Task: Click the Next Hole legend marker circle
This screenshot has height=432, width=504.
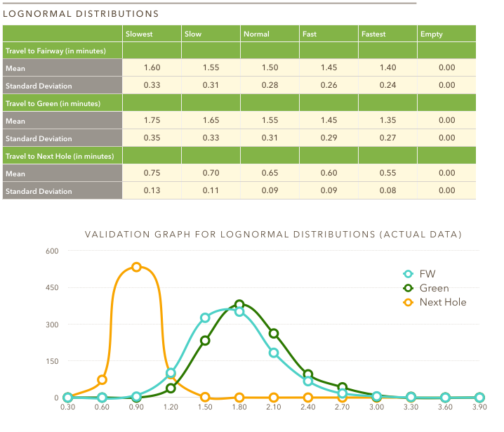Action: (408, 302)
